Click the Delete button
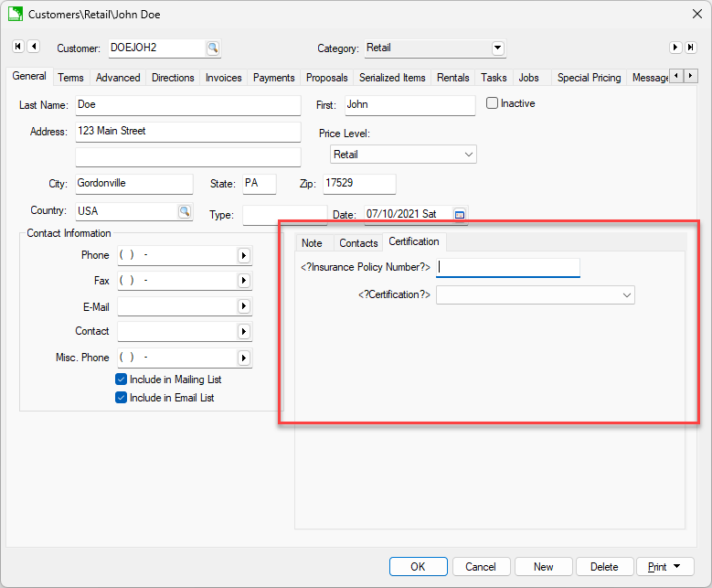The width and height of the screenshot is (712, 588). click(603, 567)
